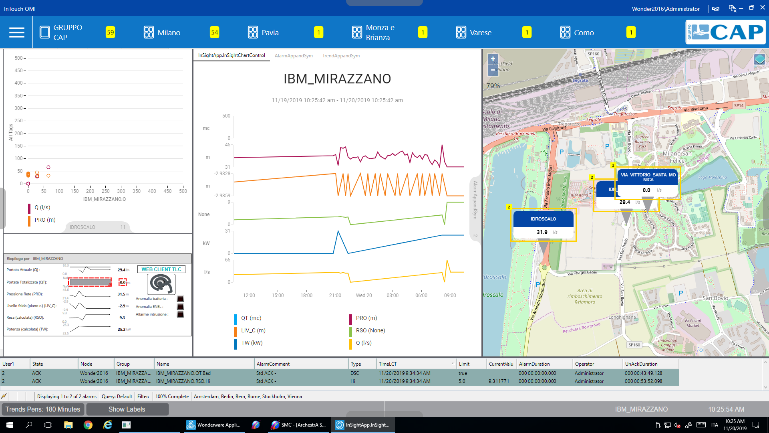Sort the alarm table by the State column
Viewport: 769px width, 433px height.
point(54,364)
